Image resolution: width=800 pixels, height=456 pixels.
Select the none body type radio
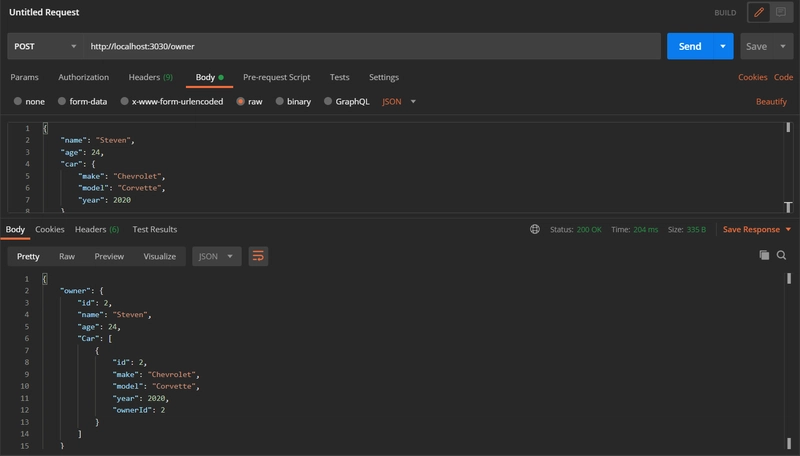point(18,101)
